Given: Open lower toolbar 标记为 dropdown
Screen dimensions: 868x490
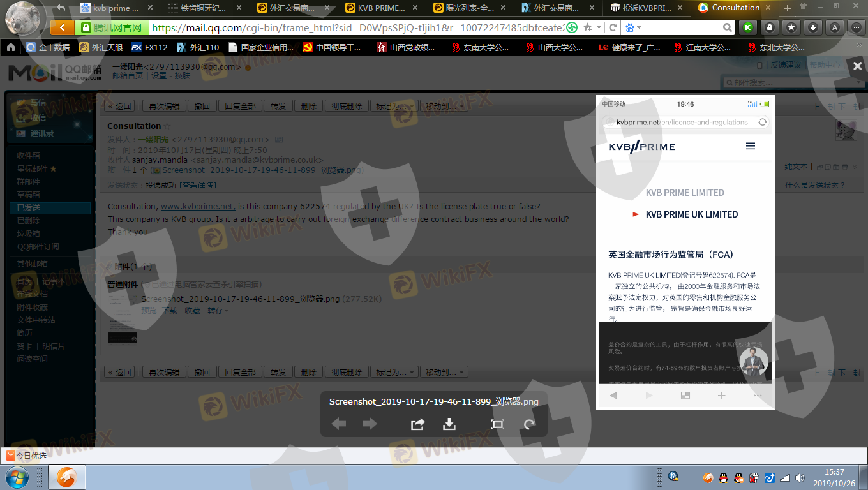Looking at the screenshot, I should pos(396,372).
